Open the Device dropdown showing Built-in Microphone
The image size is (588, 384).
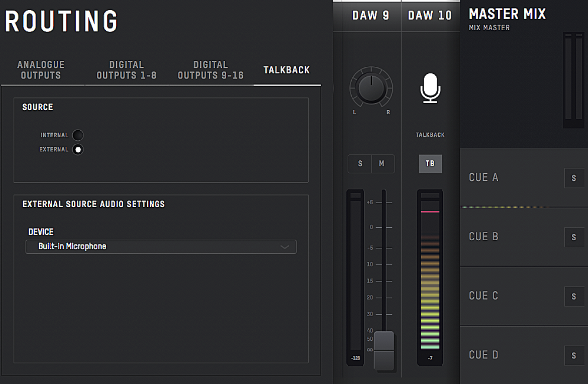(x=161, y=247)
